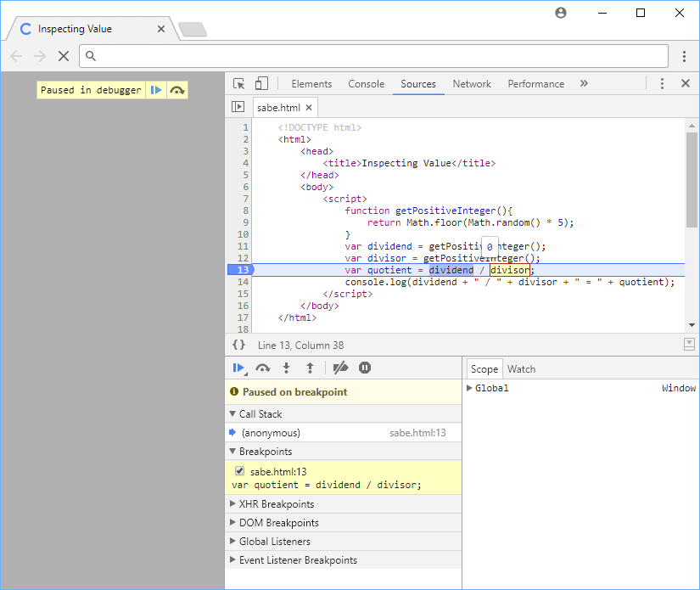
Task: Step over from the Paused in debugger overlay
Action: 177,90
